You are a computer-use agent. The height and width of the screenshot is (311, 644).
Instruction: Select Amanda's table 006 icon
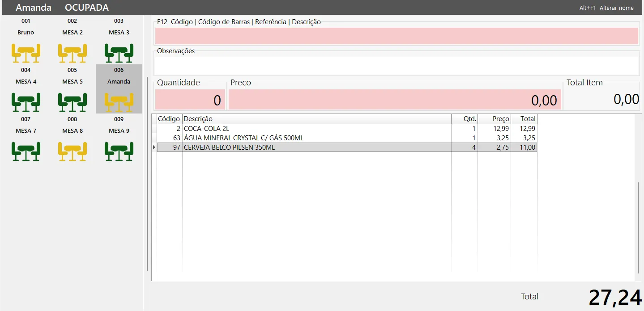(119, 102)
